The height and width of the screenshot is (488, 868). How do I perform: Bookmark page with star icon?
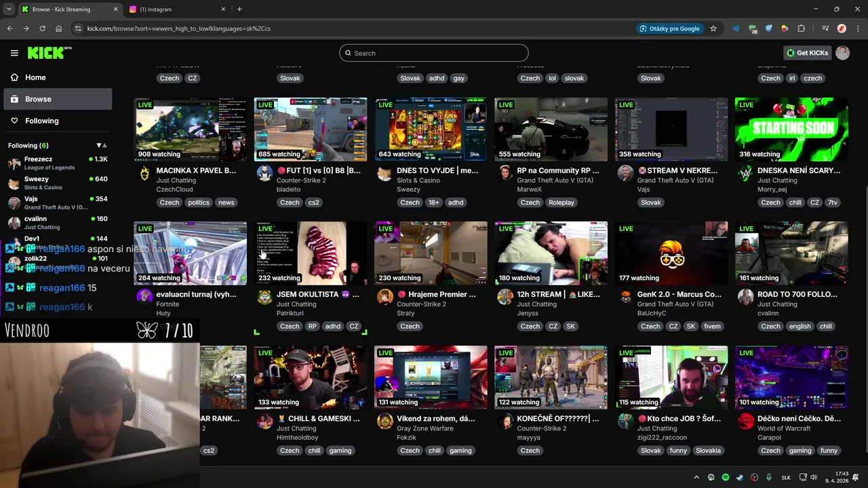[x=713, y=28]
